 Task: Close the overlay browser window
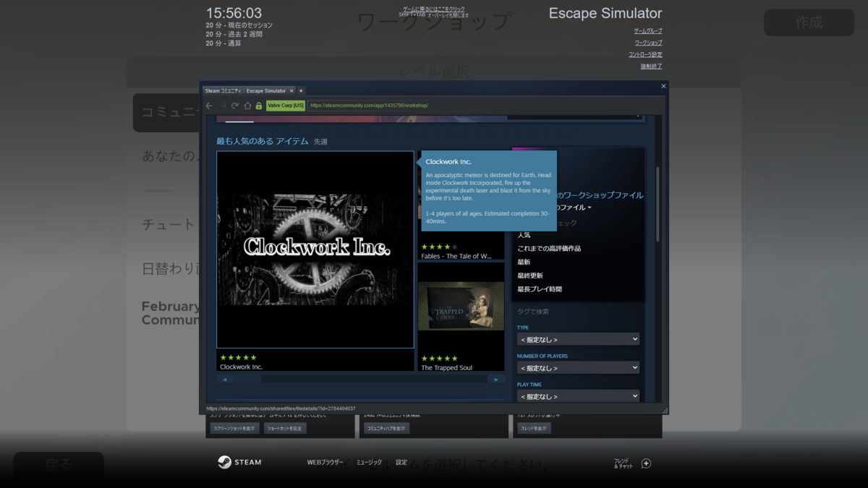[x=663, y=86]
